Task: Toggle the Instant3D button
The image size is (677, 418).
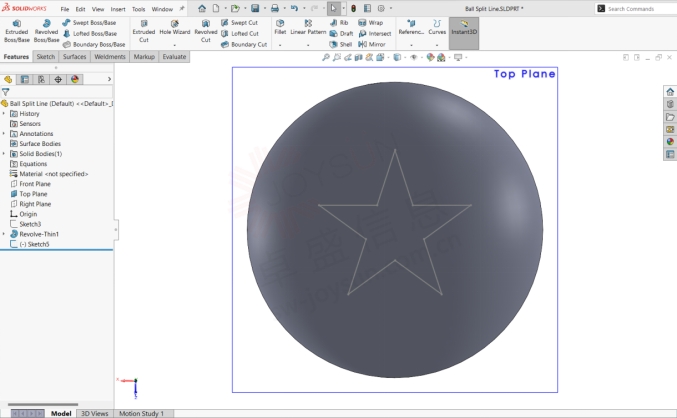Action: [464, 33]
